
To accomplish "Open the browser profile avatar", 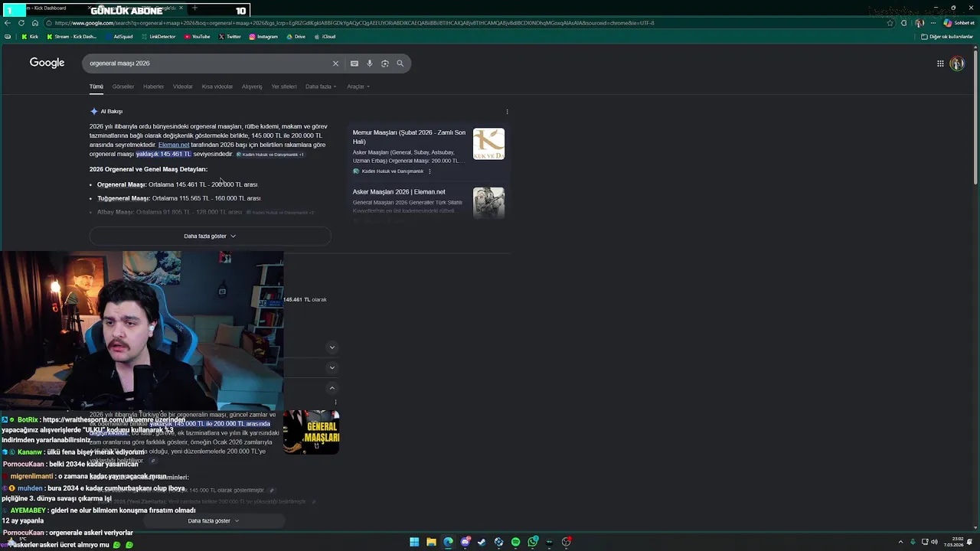I will pos(920,23).
